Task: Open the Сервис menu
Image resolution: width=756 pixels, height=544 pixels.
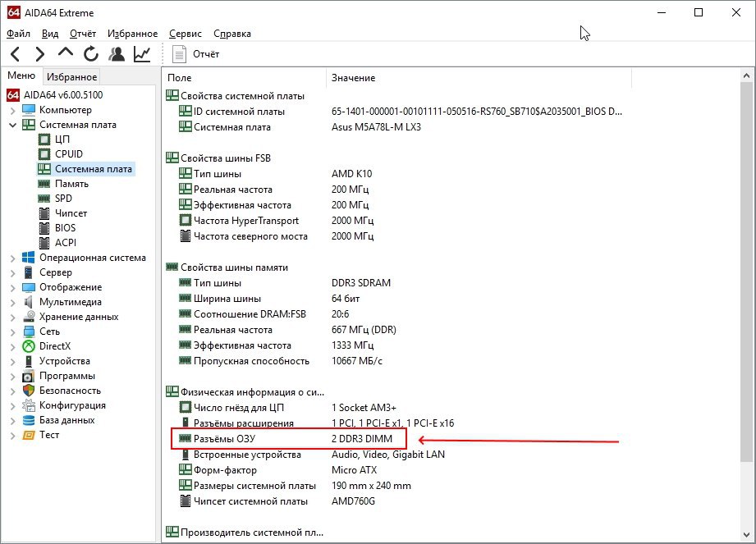Action: click(x=186, y=34)
